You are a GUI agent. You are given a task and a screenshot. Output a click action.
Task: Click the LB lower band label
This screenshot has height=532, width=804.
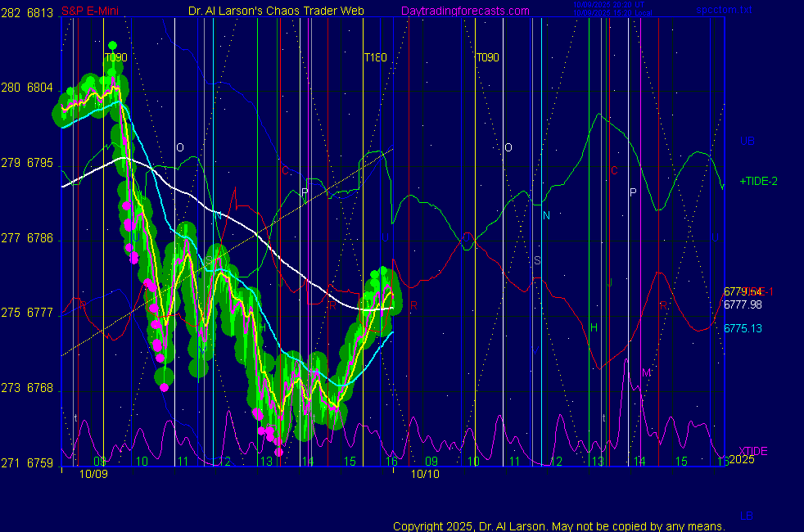(747, 516)
